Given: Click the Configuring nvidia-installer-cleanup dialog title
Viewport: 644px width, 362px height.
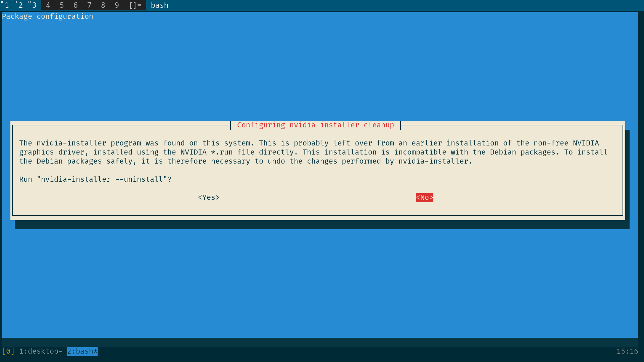Looking at the screenshot, I should coord(315,125).
